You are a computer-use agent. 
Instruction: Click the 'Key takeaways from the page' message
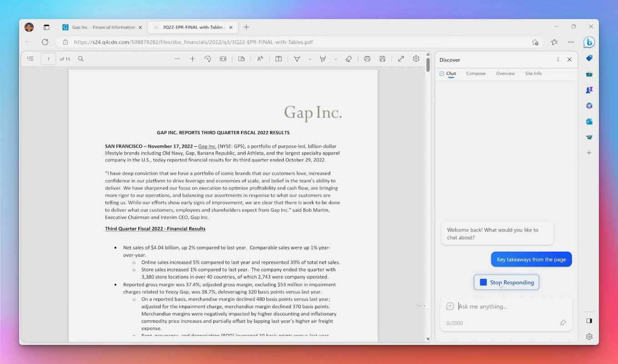click(x=531, y=259)
